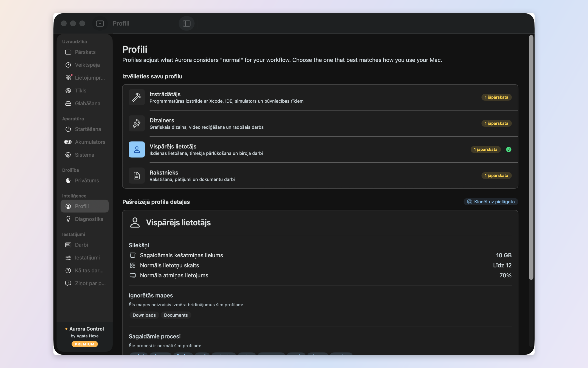Viewport: 588px width, 368px height.
Task: Open Ziņot par p... feedback item
Action: [85, 283]
